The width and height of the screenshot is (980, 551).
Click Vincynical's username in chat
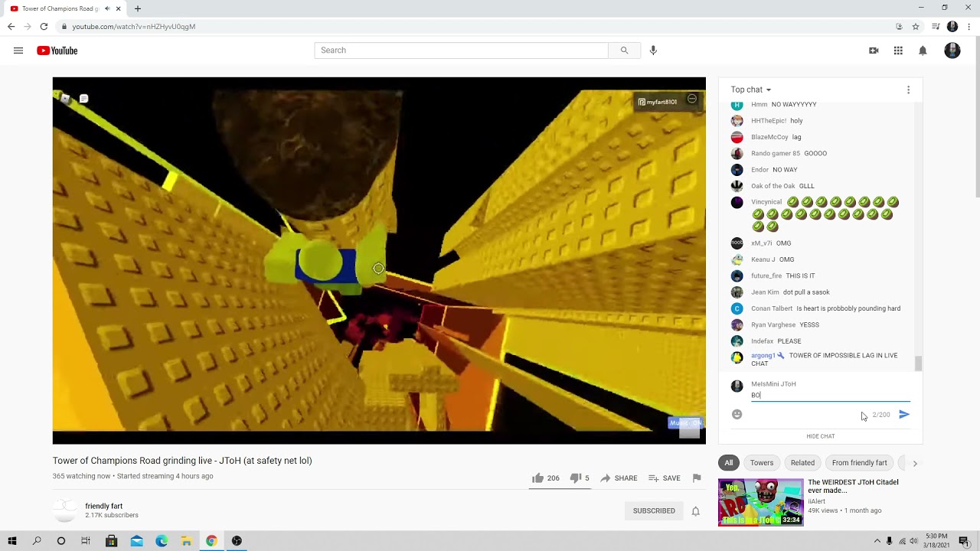[x=766, y=202]
